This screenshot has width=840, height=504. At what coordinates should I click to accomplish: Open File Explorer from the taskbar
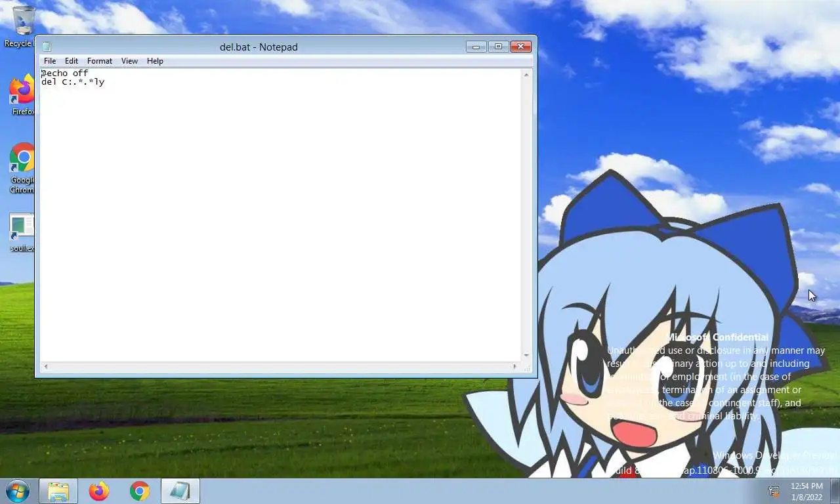point(58,491)
